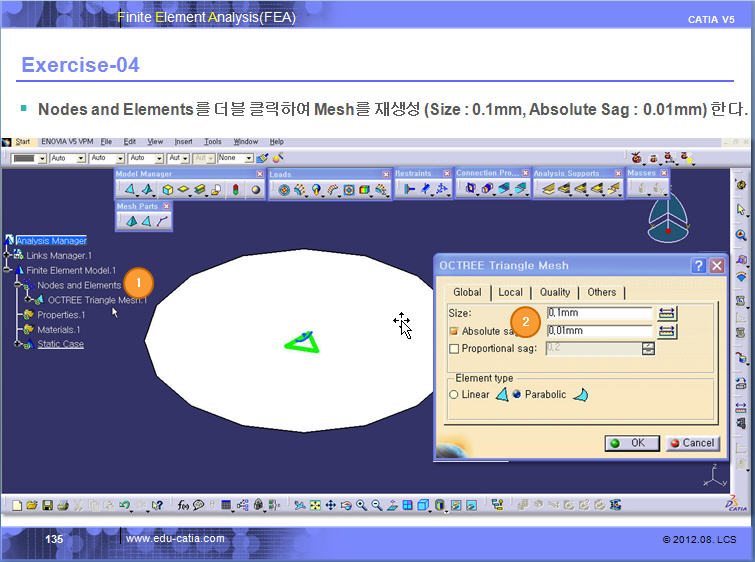The height and width of the screenshot is (562, 755).
Task: Expand the Links Manager.1 tree node
Action: 7,255
